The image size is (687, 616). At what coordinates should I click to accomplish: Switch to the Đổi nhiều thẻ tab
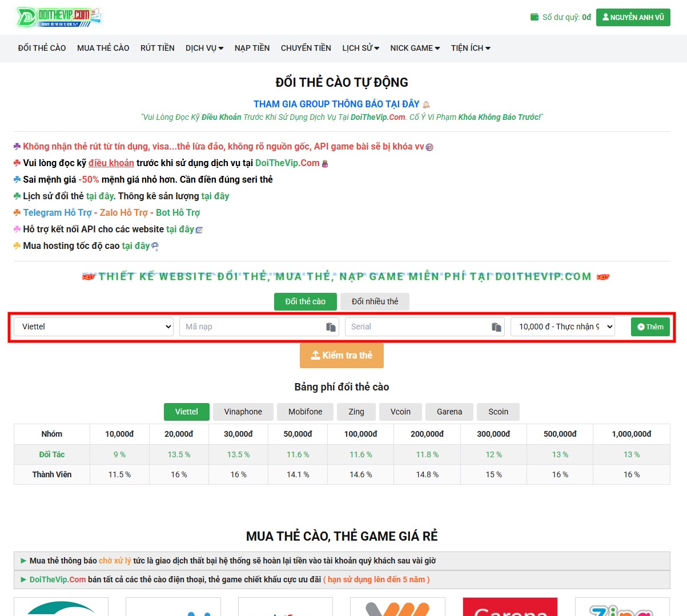[x=375, y=301]
